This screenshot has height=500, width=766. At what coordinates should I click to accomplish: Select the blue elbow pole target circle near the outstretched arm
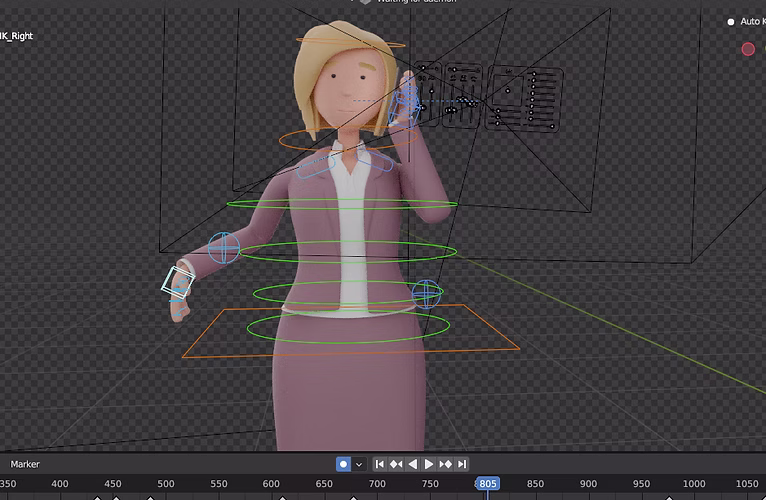pyautogui.click(x=224, y=248)
